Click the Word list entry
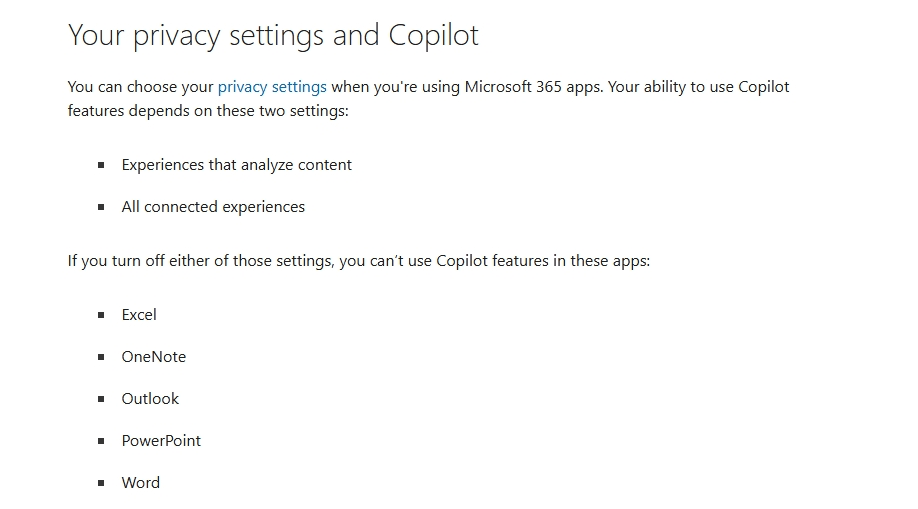 141,483
